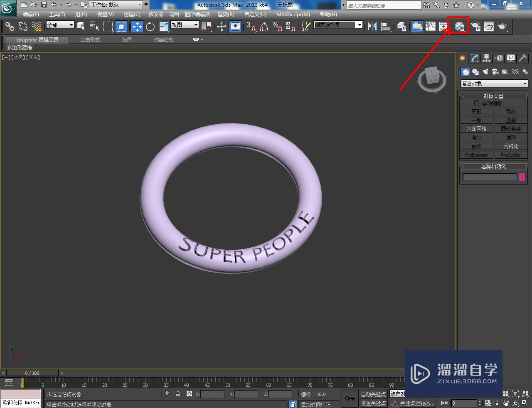Activate the Select and Scale tool
The image size is (532, 408).
pos(163,26)
